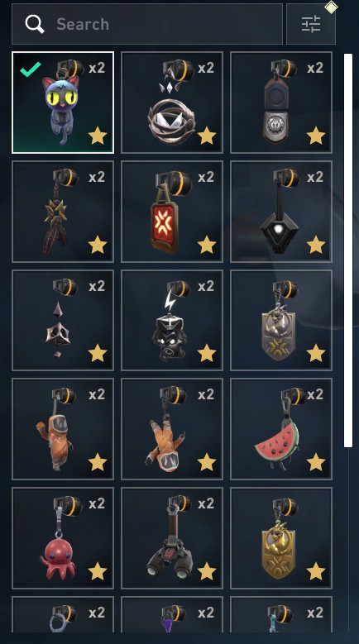359x644 pixels.
Task: Toggle favorite star on blue cat buddy
Action: (x=98, y=136)
